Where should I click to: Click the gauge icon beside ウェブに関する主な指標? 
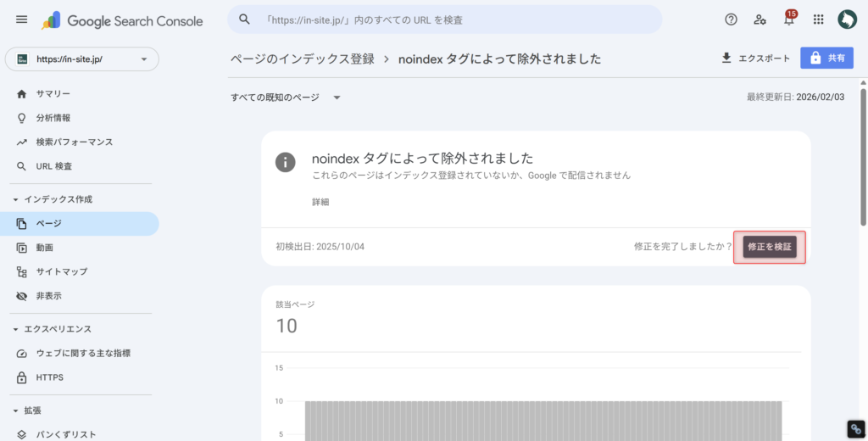click(21, 354)
